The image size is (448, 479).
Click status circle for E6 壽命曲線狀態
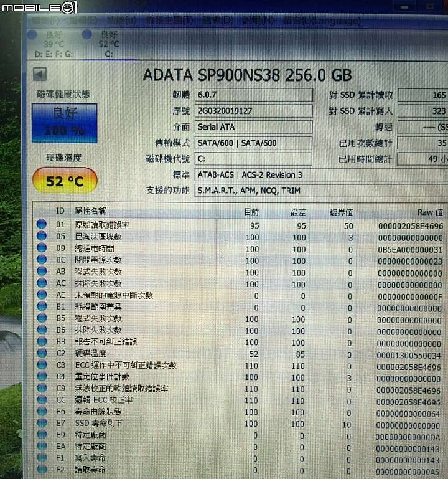[x=42, y=411]
